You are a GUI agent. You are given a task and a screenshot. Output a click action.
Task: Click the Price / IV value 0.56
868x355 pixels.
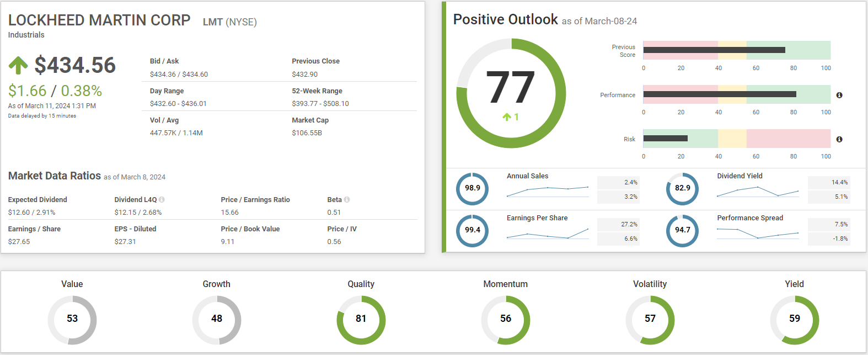click(334, 242)
